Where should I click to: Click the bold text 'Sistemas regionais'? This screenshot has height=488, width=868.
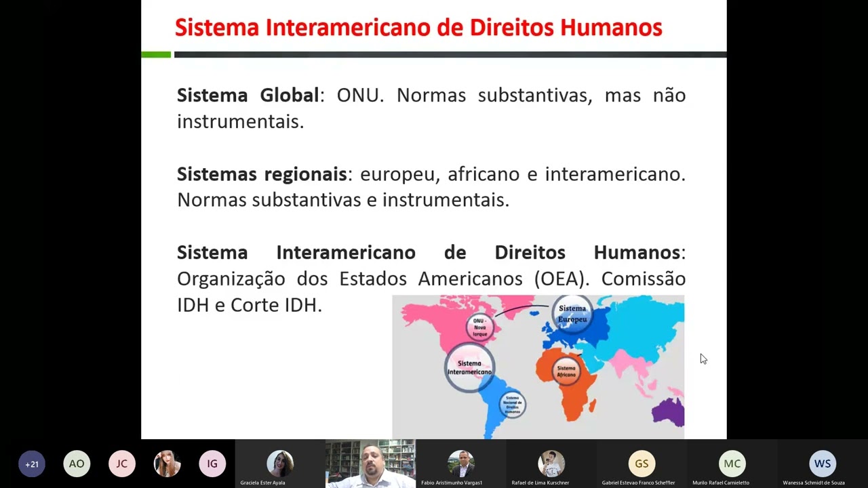pyautogui.click(x=262, y=174)
